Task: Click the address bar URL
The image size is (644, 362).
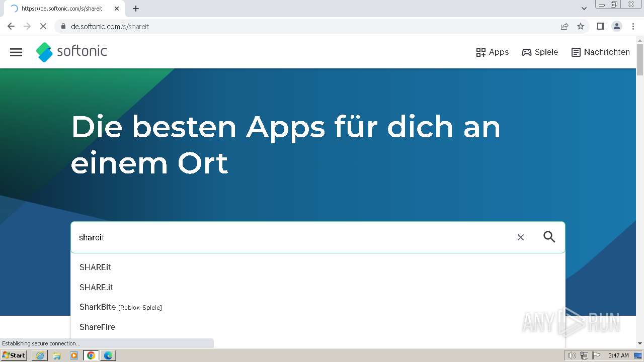Action: (x=110, y=27)
